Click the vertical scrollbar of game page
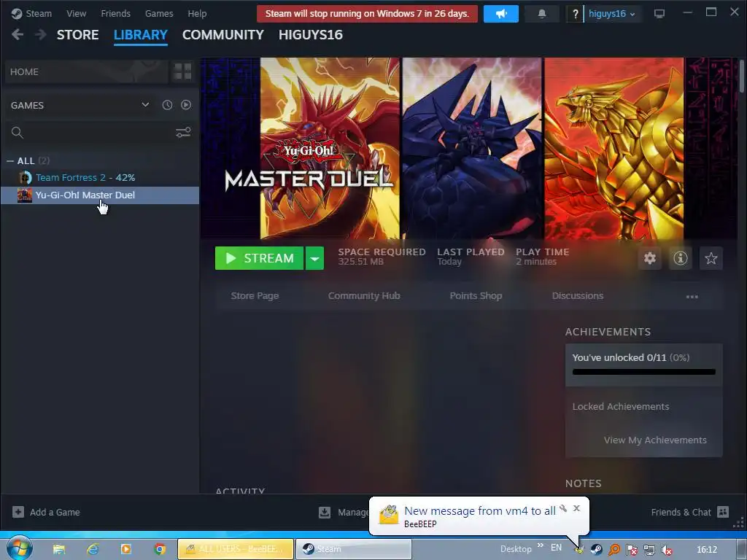 [x=742, y=76]
